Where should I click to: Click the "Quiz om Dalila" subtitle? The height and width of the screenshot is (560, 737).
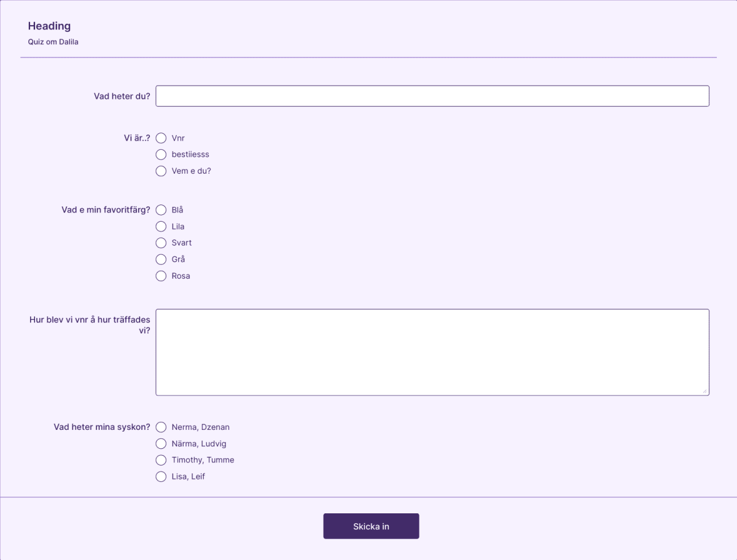(53, 42)
